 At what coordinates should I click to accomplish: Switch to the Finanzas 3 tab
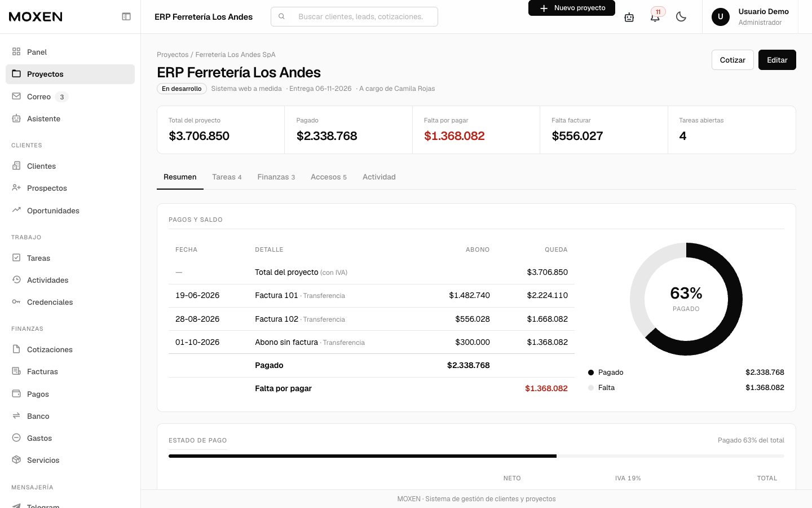pyautogui.click(x=276, y=177)
